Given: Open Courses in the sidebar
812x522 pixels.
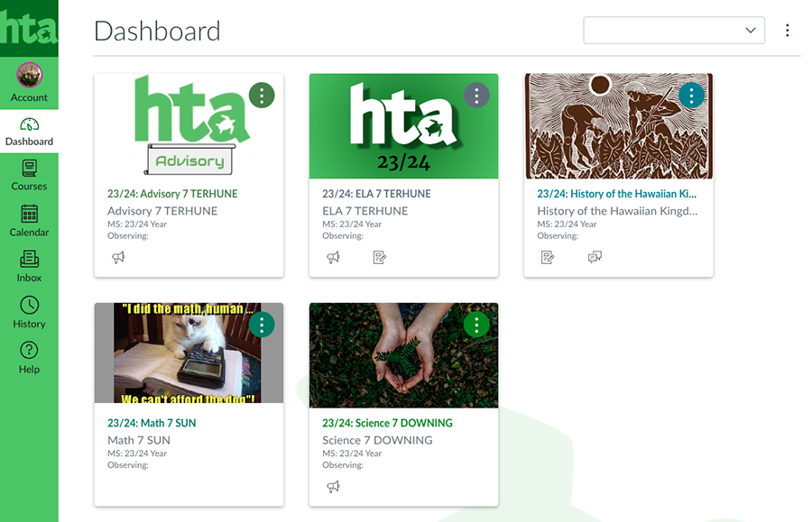Looking at the screenshot, I should pos(29,176).
